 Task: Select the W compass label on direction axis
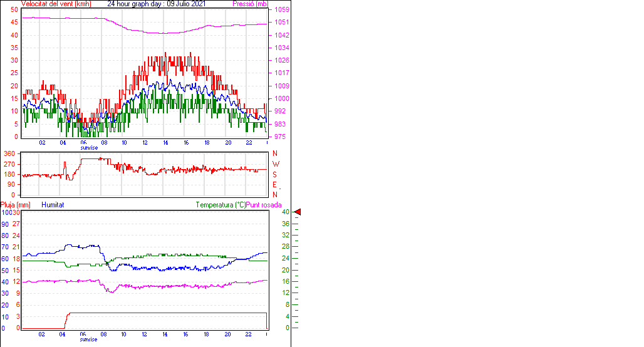274,164
